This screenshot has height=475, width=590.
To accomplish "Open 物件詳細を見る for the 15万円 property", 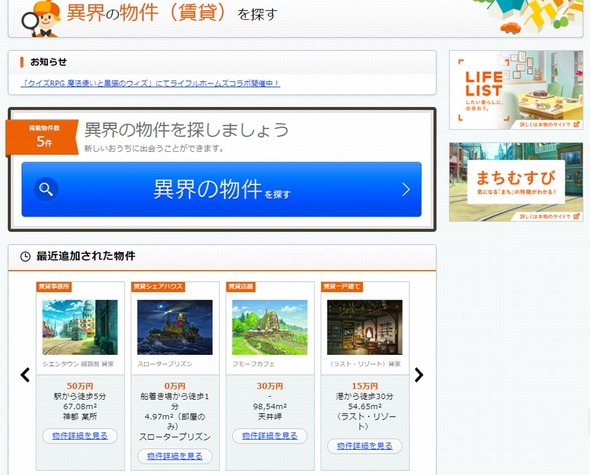I will click(x=365, y=446).
